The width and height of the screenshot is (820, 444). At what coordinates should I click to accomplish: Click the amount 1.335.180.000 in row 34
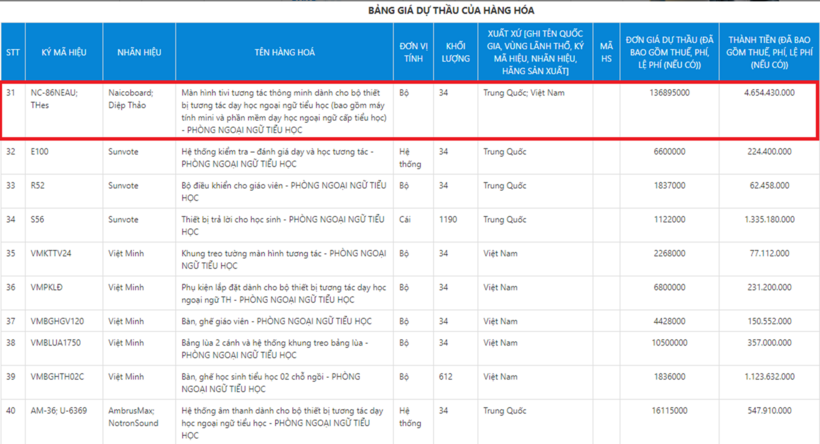click(768, 219)
